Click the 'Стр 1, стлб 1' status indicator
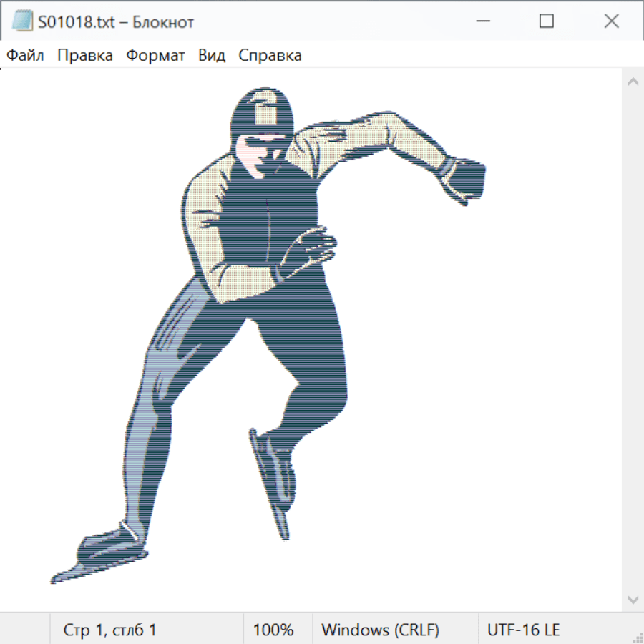 [110, 630]
